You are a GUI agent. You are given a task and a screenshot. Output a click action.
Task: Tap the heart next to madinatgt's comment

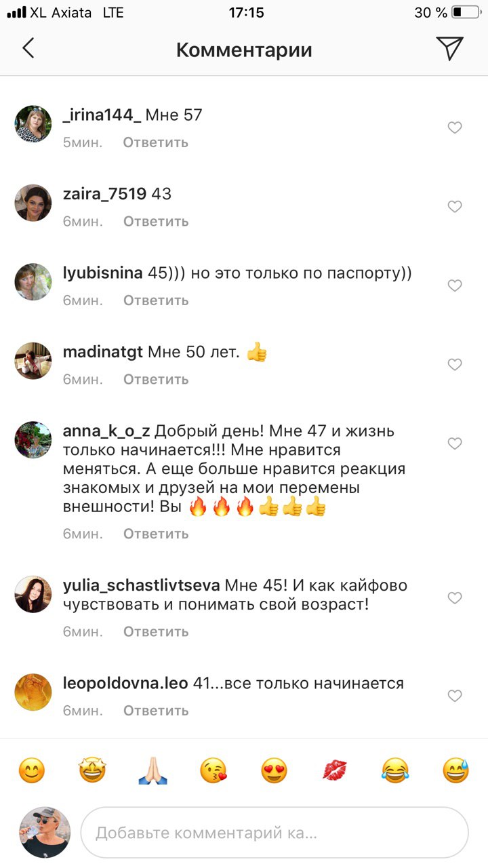455,364
